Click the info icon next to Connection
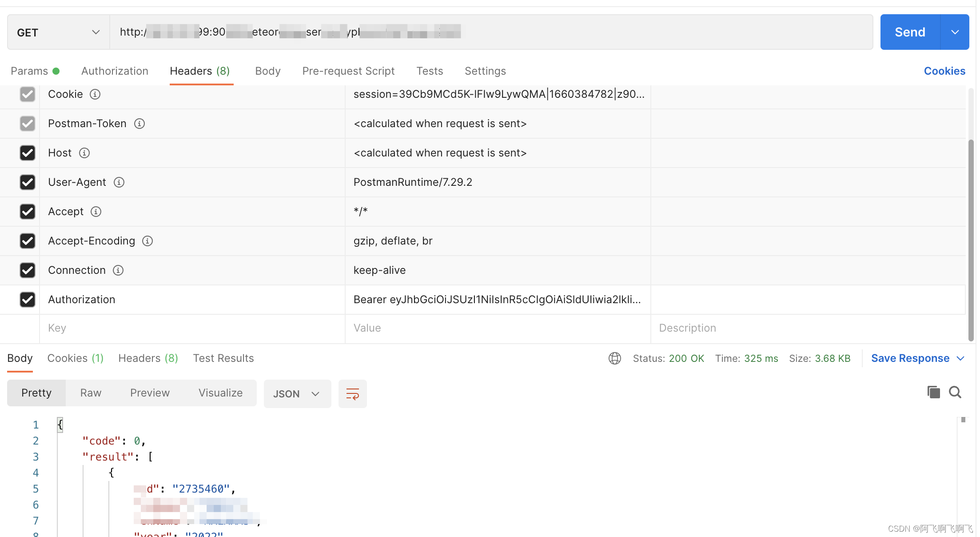980x537 pixels. click(x=118, y=270)
